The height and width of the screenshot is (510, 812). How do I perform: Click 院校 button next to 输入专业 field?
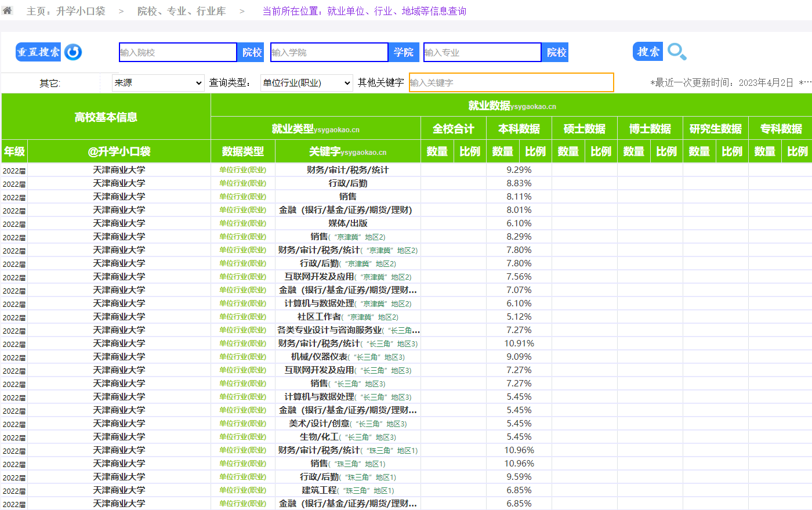(556, 52)
